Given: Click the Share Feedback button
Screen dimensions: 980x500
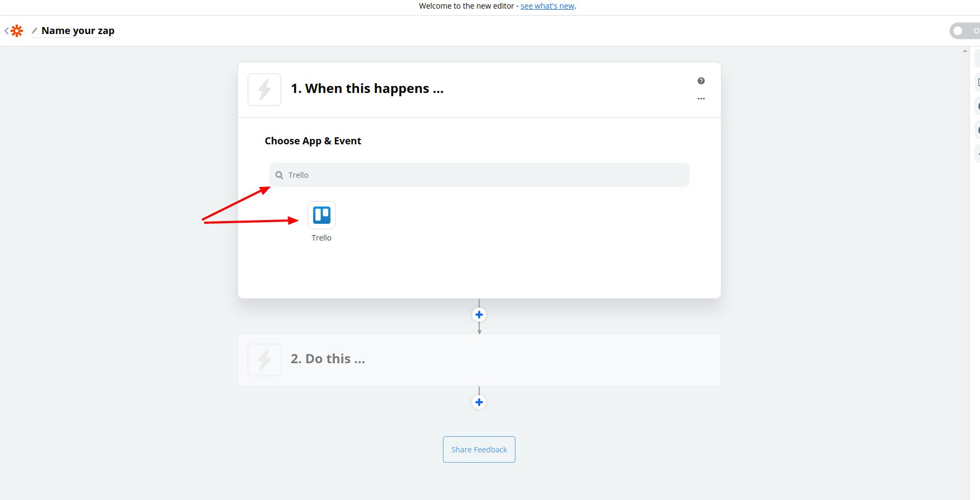Looking at the screenshot, I should pos(479,450).
